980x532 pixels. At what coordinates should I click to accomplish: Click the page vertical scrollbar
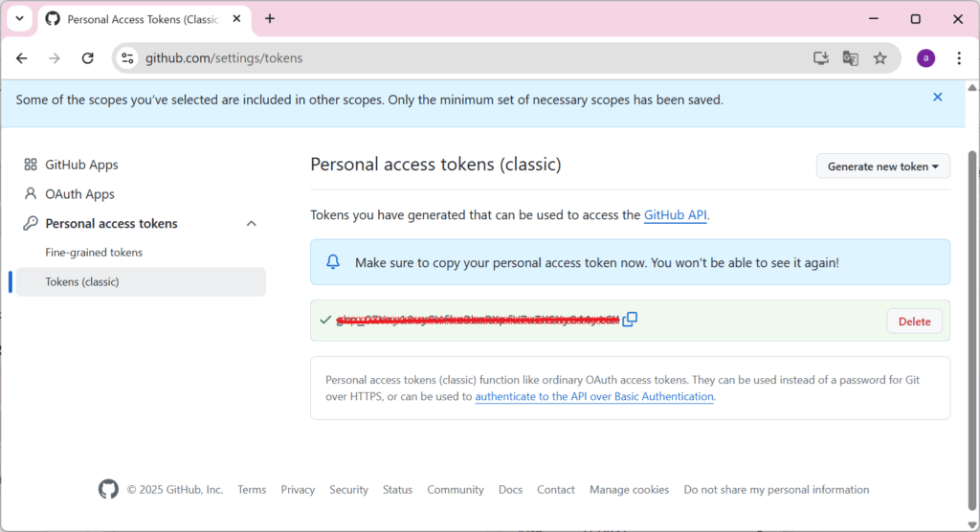pyautogui.click(x=972, y=331)
